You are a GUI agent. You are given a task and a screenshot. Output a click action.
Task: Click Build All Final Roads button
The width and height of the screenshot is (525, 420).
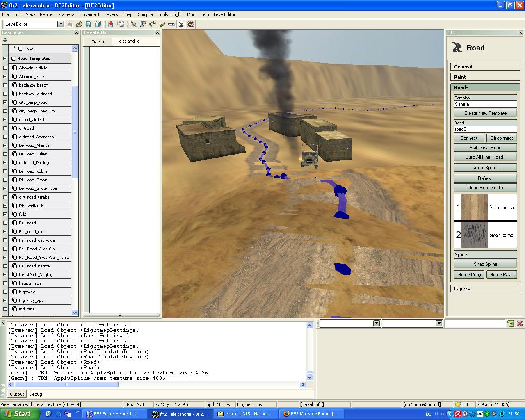click(x=485, y=157)
